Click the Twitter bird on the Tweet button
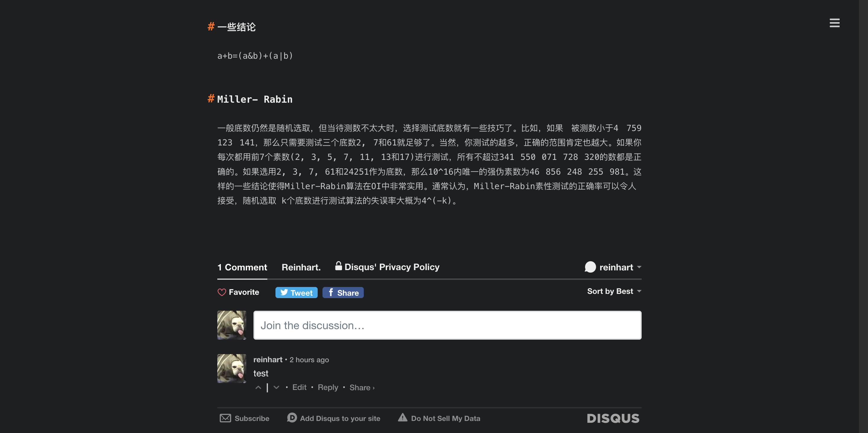This screenshot has width=868, height=433. [x=284, y=292]
